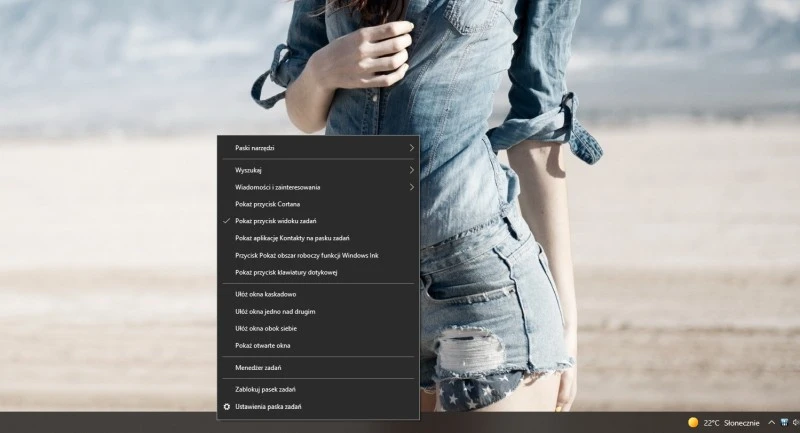Select Wiadomości i zainteresowania entry

point(318,187)
